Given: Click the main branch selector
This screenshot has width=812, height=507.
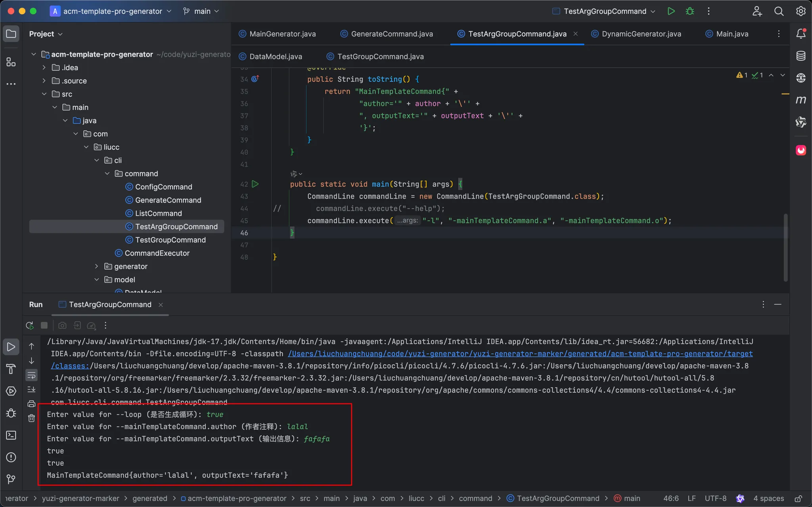Looking at the screenshot, I should tap(202, 11).
